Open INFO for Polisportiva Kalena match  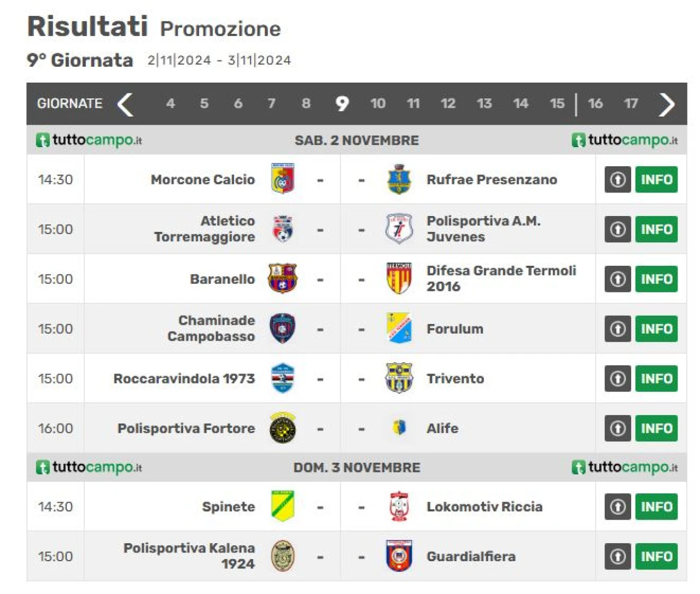[x=656, y=556]
